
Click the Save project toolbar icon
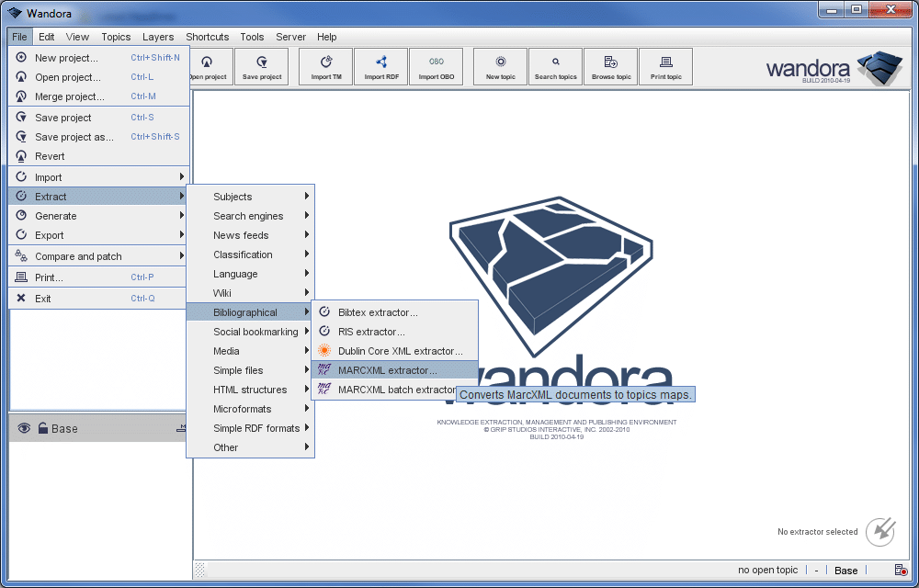pyautogui.click(x=261, y=66)
